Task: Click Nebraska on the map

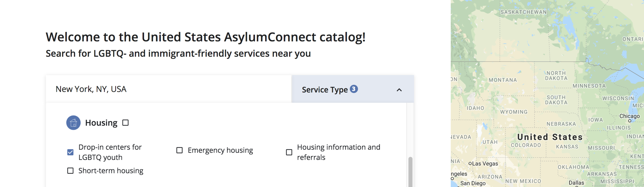Action: [561, 124]
